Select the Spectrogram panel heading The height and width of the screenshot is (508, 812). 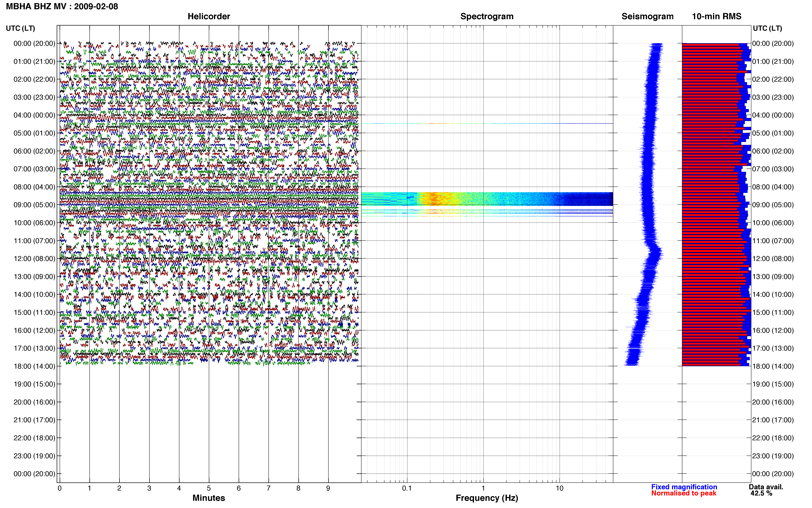[487, 16]
